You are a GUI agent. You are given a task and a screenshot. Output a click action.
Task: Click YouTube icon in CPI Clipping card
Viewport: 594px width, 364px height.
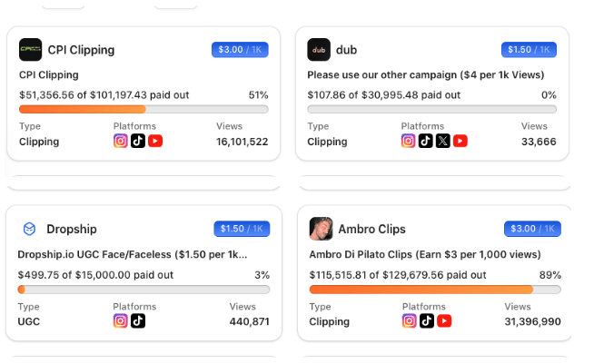[x=155, y=141]
